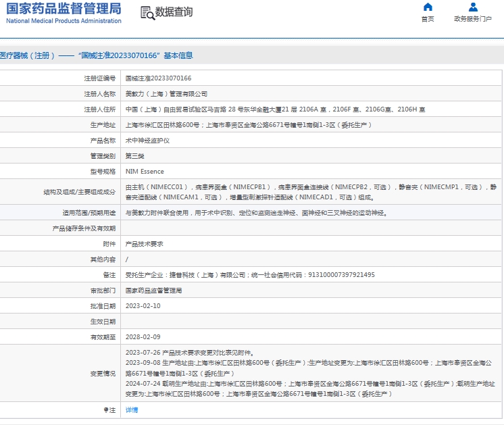Click approving department 国家药品监督管理局 cell
504x425 pixels.
pos(153,291)
